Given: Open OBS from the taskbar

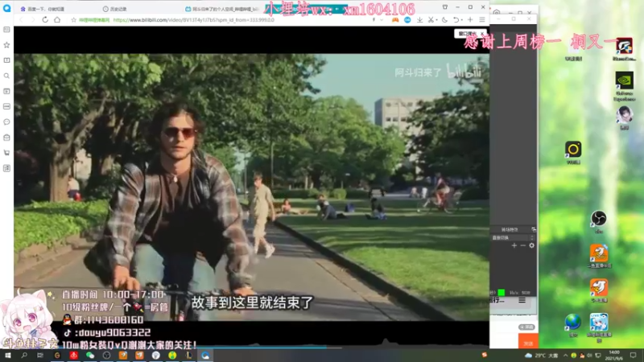Looking at the screenshot, I should (x=106, y=356).
